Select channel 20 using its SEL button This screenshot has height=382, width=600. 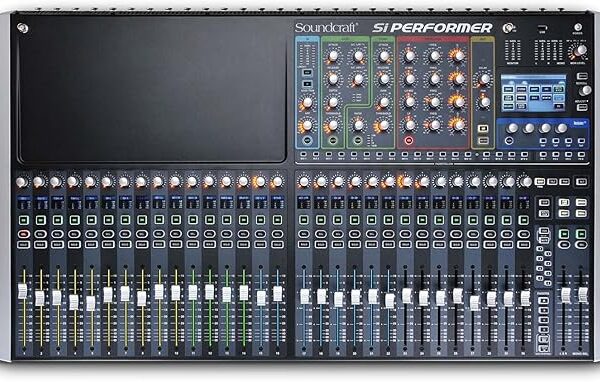tap(354, 234)
